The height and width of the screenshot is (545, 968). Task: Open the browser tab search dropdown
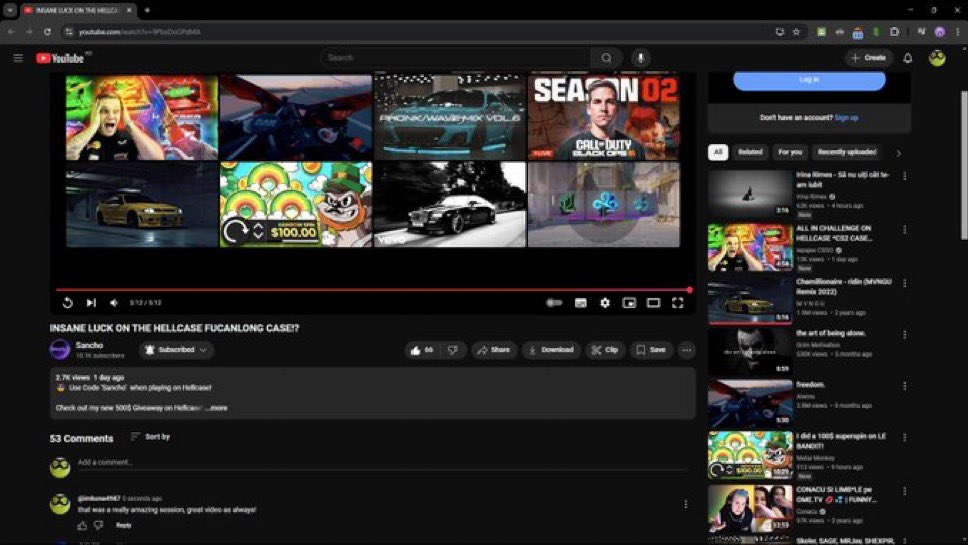[x=10, y=10]
